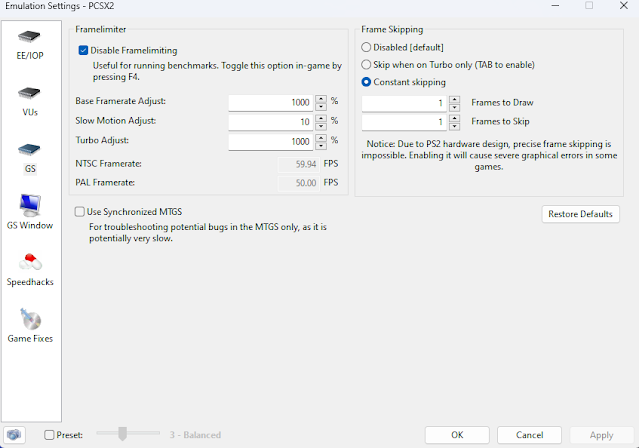Decrease Slow Motion Adjust with down arrow
Screen dimensions: 639x448
(x=321, y=126)
